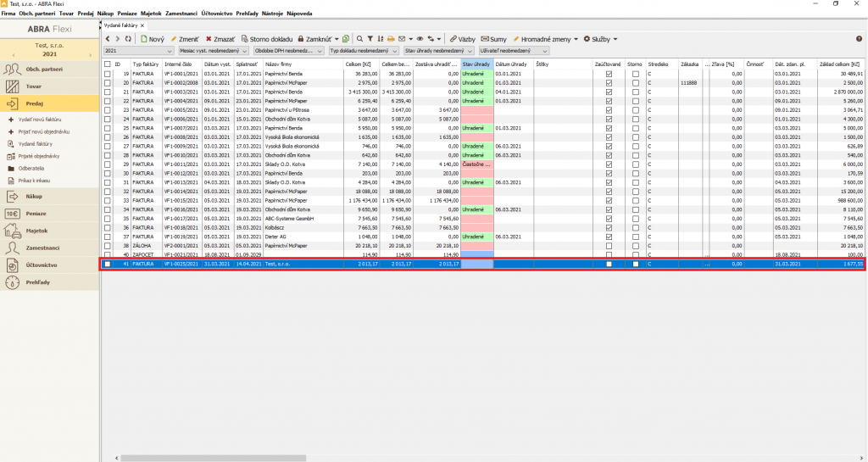The image size is (868, 462).
Task: Click the import/export arrows icon
Action: (431, 39)
